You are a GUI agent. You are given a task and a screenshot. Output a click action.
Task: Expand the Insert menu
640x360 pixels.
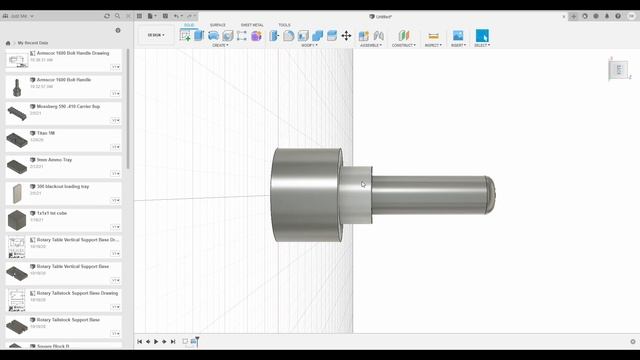point(458,45)
